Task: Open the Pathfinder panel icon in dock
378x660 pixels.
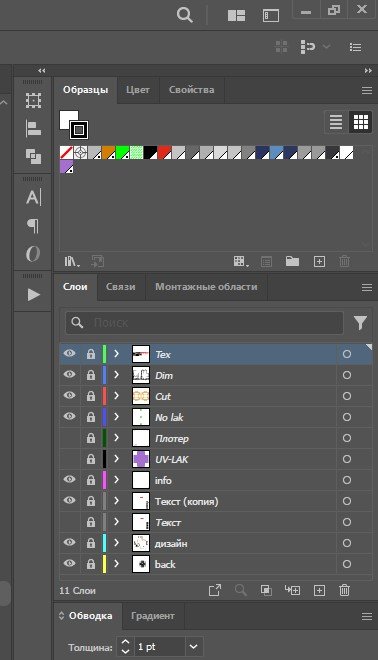Action: click(33, 156)
